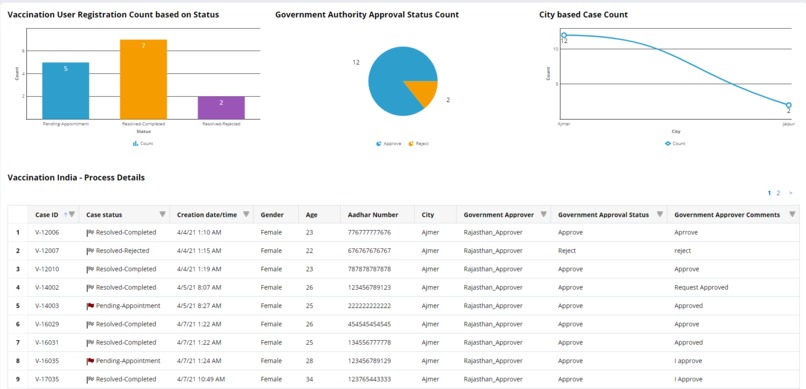Click the orange Resolved-Completed bar
806x389 pixels.
pyautogui.click(x=143, y=80)
